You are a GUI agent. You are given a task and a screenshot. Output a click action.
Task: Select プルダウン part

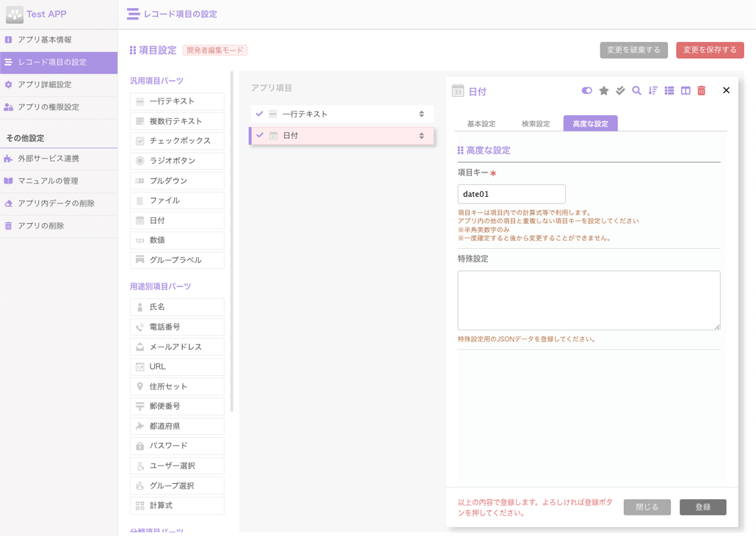coord(177,181)
